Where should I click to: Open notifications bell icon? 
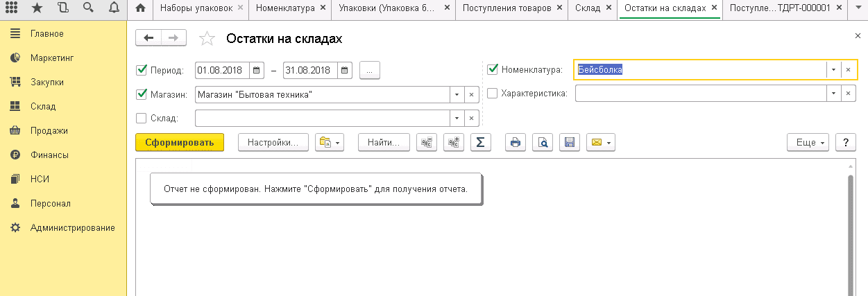click(x=112, y=8)
